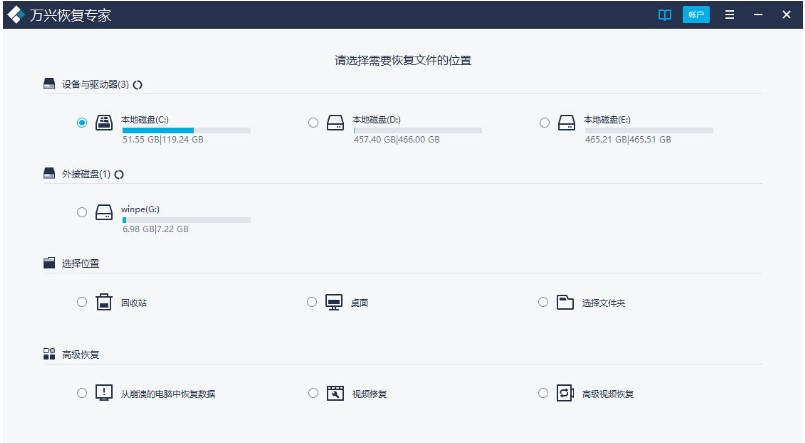805x443 pixels.
Task: Close the 万兴恢复专家 window
Action: click(786, 15)
